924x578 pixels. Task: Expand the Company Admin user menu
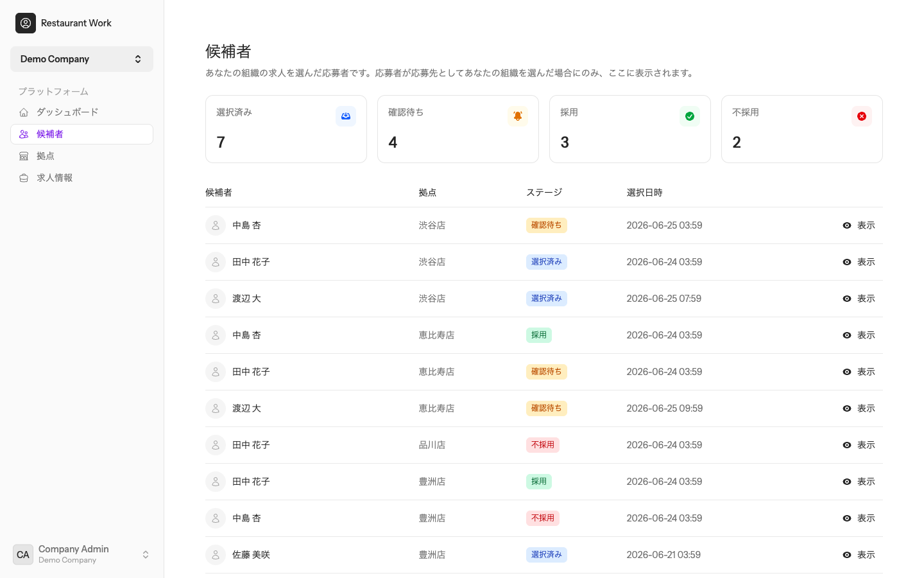pos(81,554)
